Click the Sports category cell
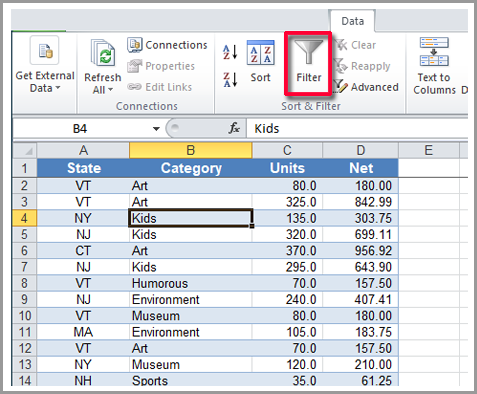 tap(190, 380)
